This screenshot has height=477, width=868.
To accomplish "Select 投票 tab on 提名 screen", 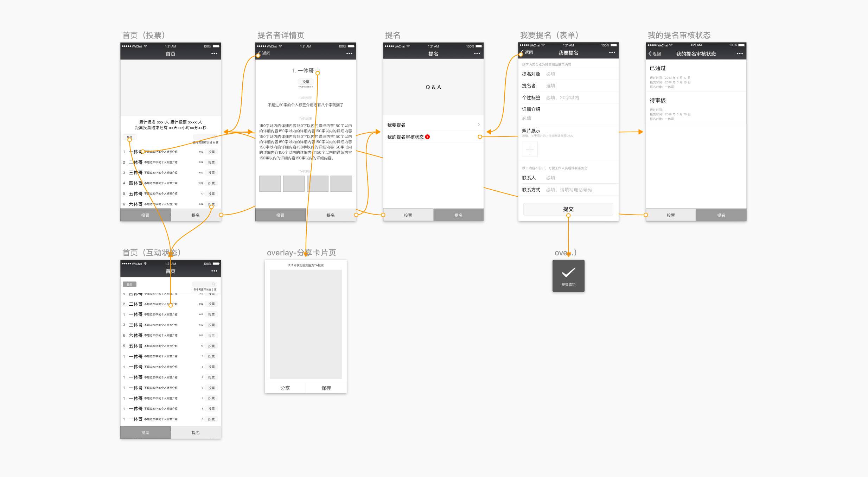I will click(408, 215).
